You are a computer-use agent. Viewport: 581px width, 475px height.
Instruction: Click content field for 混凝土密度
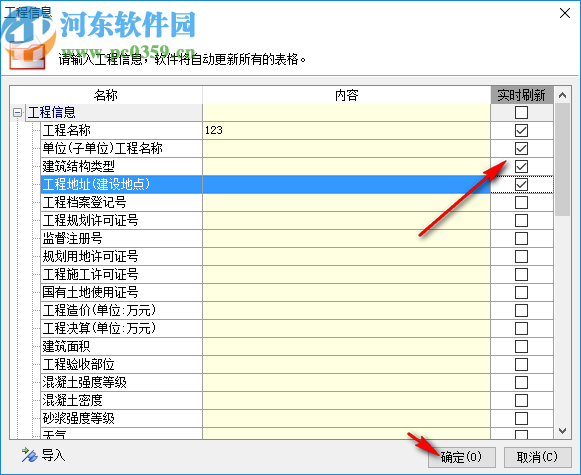coord(346,401)
